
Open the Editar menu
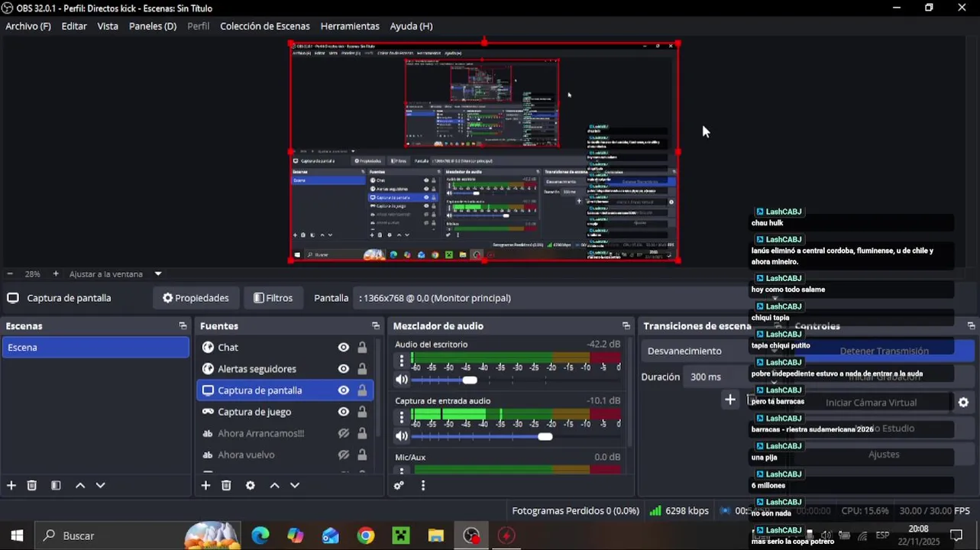74,26
